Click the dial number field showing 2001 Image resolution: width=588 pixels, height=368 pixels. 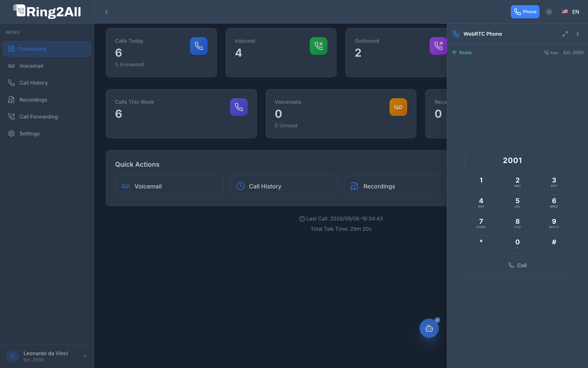tap(518, 160)
